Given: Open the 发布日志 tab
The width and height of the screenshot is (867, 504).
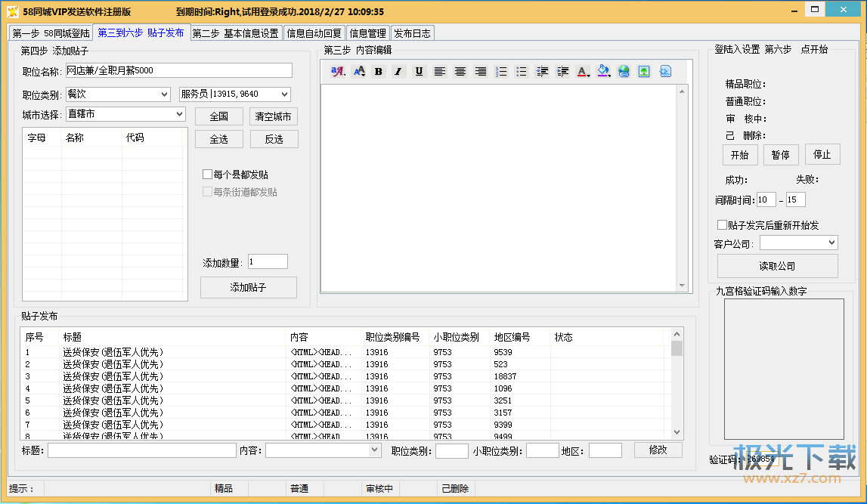Looking at the screenshot, I should point(412,33).
